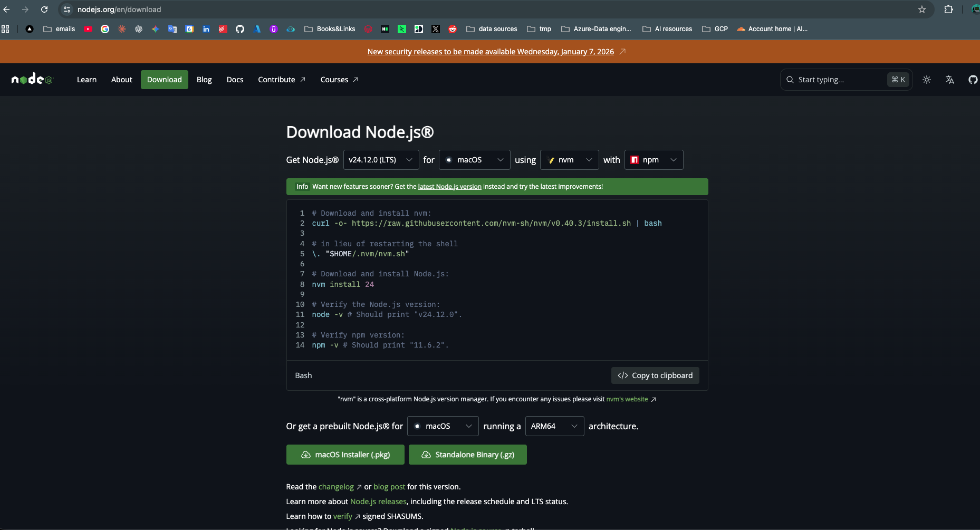Open the YouTube bookmark
980x530 pixels.
[88, 29]
